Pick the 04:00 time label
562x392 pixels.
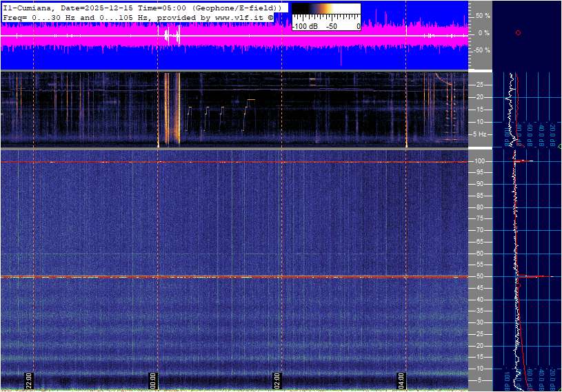pos(401,380)
